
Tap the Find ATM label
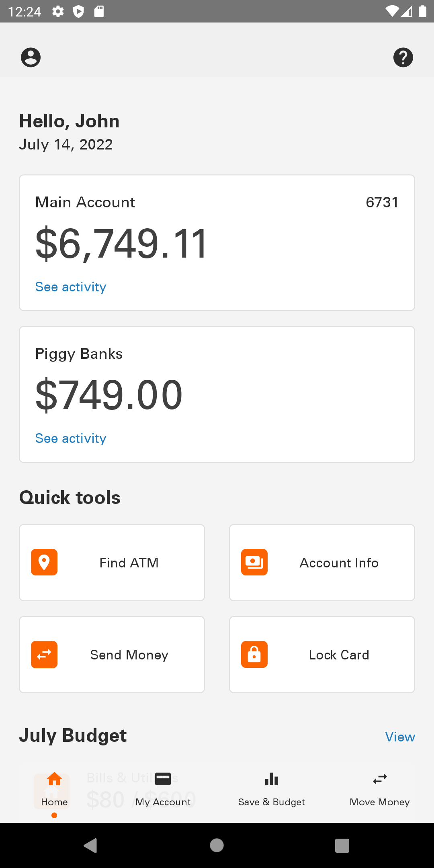click(x=129, y=563)
